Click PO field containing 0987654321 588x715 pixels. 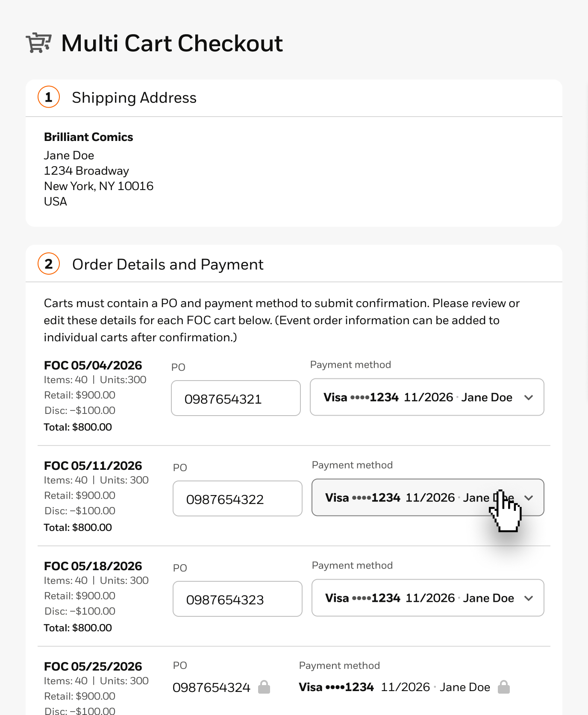click(x=235, y=399)
